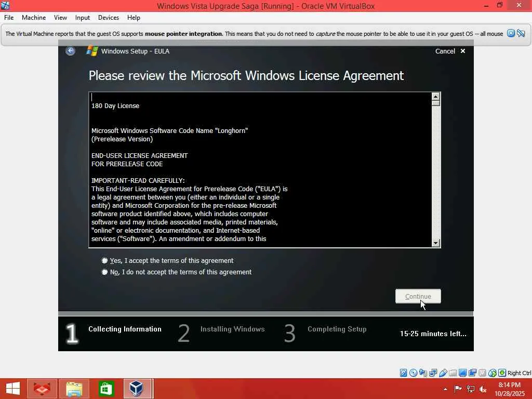Dismiss the mouse integration notification
The image size is (532, 399).
pos(511,33)
